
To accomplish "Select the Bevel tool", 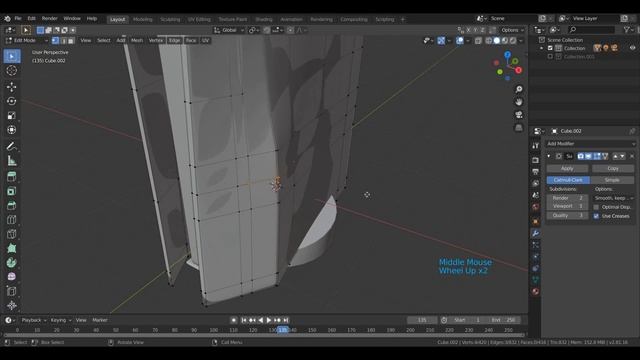I will (x=11, y=205).
